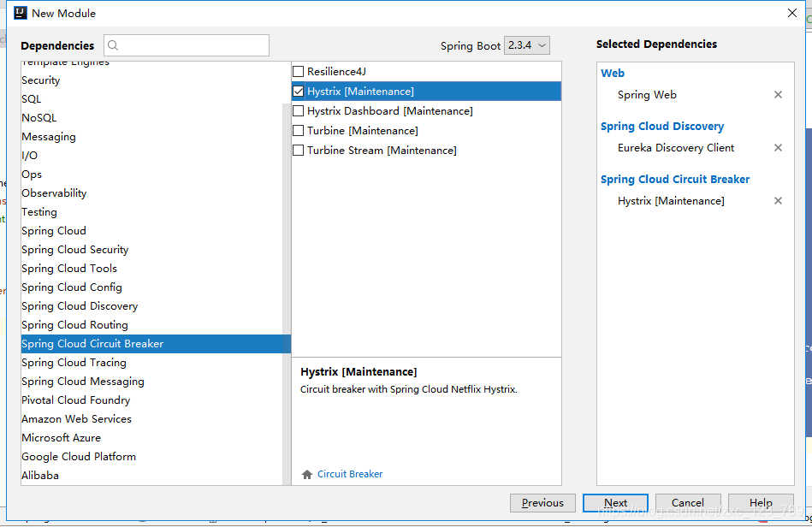Remove Eureka Discovery Client dependency
812x527 pixels.
pos(778,148)
